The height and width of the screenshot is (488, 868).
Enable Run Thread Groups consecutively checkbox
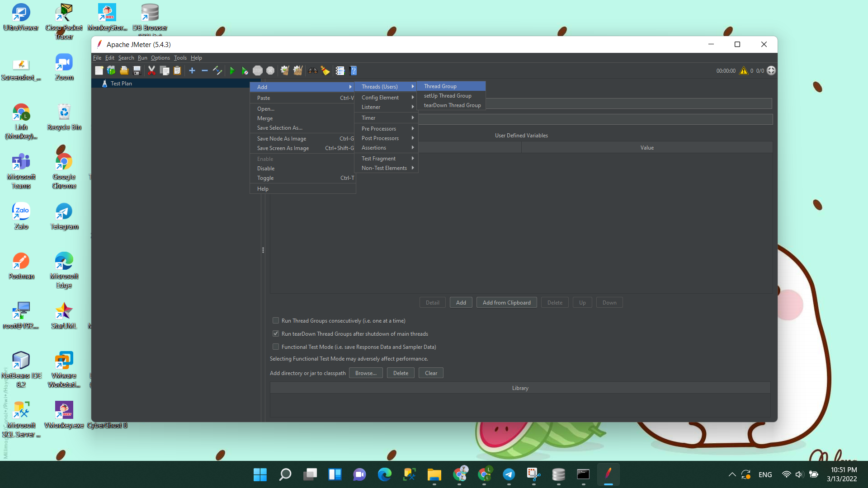click(276, 320)
